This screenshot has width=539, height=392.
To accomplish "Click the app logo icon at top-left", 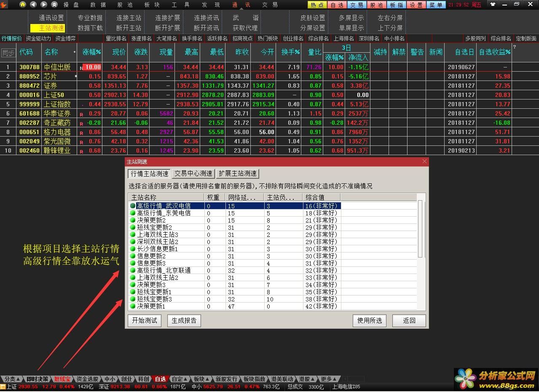I will (x=4, y=5).
